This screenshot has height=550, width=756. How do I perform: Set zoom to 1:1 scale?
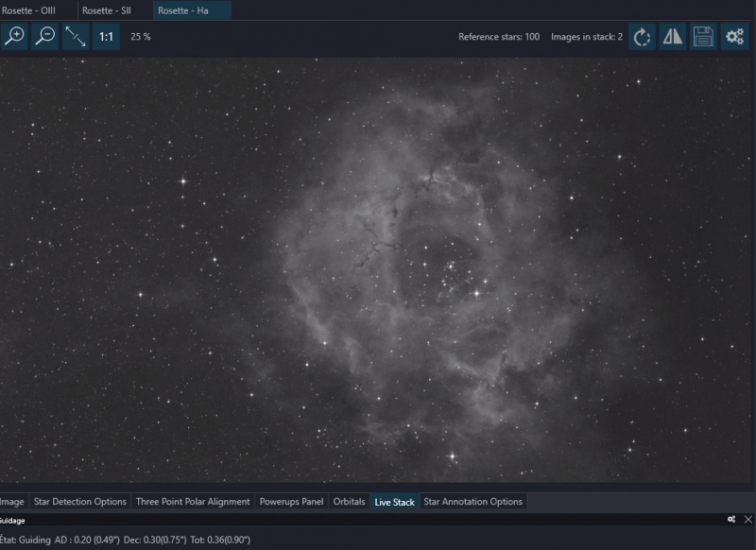[x=106, y=36]
